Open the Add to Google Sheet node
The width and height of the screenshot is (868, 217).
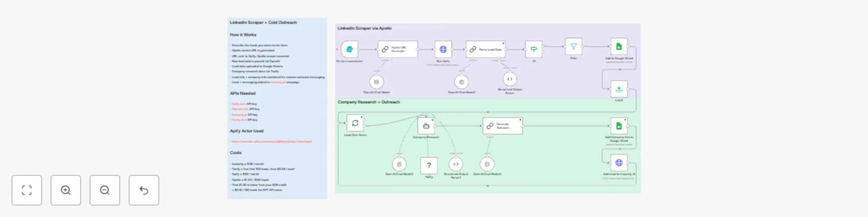point(619,46)
